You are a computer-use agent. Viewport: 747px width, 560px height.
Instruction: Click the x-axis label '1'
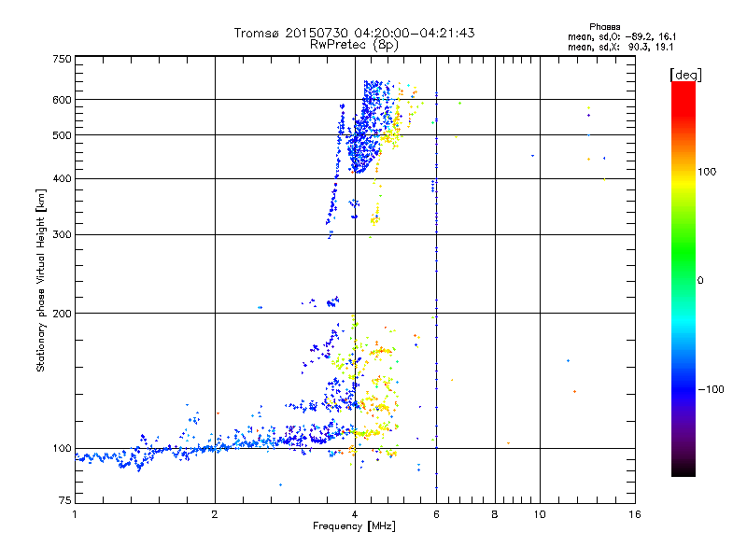(x=75, y=514)
